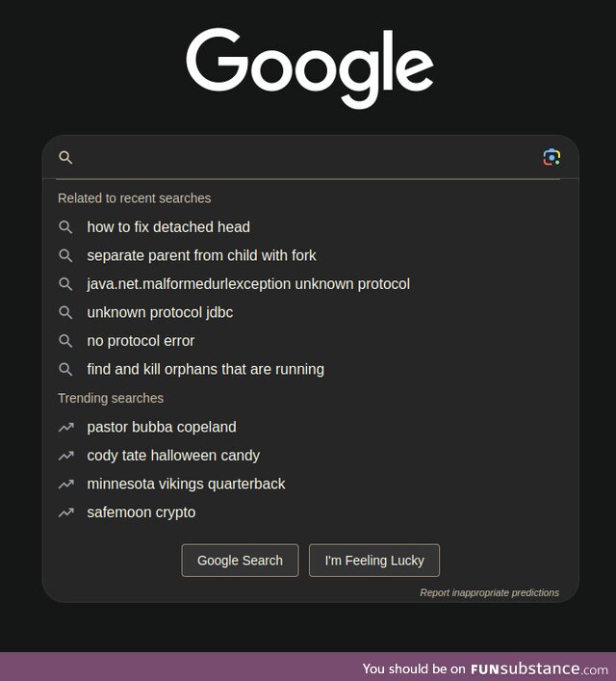Click the Google logo
Screen dimensions: 616x681
(310, 68)
